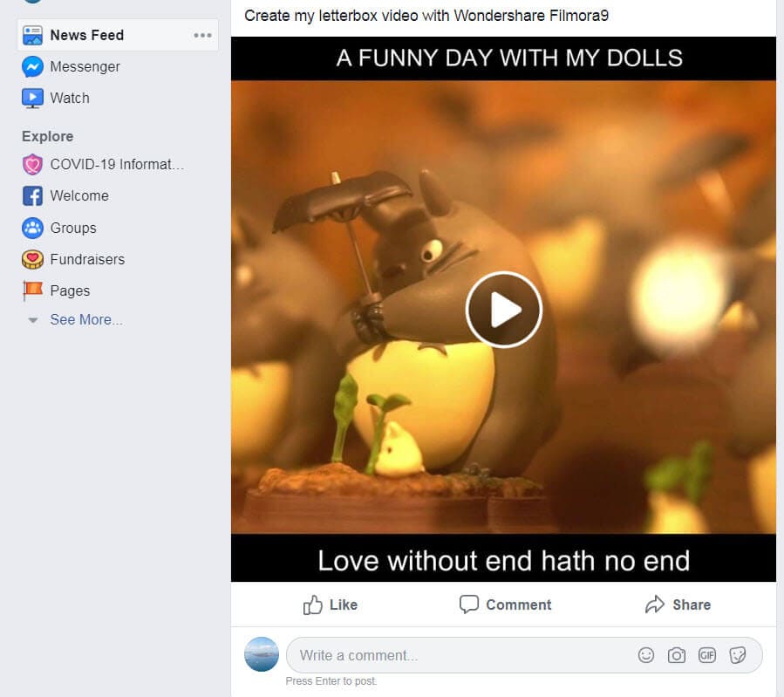784x697 pixels.
Task: Attach a photo with camera icon
Action: click(x=677, y=655)
